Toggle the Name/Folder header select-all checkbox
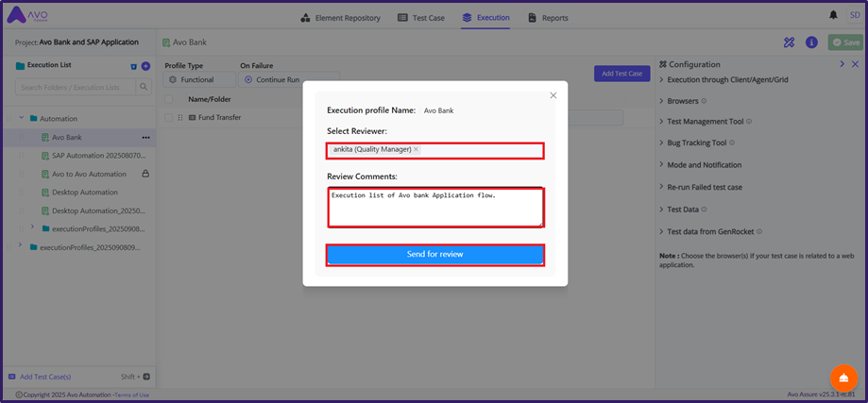 [x=168, y=98]
